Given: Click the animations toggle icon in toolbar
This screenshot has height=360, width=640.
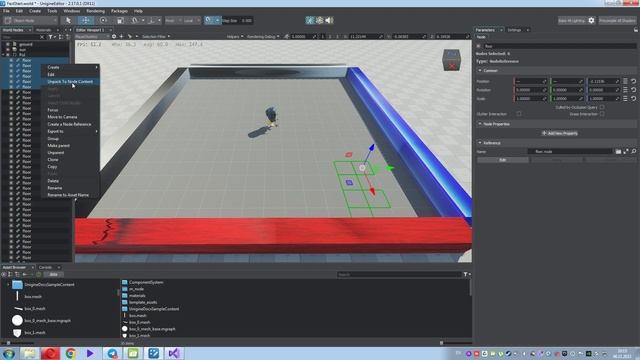Looking at the screenshot, I should (x=310, y=20).
